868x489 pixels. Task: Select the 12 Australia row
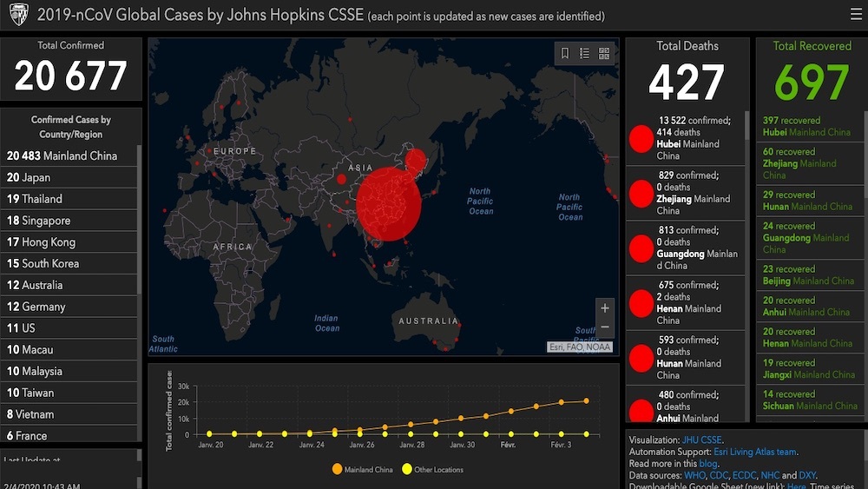point(69,285)
